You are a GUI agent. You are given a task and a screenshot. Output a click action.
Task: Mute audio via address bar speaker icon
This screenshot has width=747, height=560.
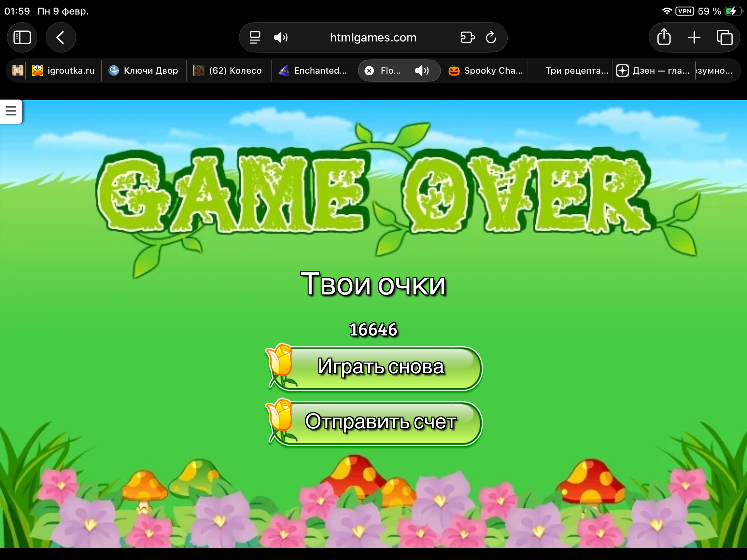pos(280,37)
